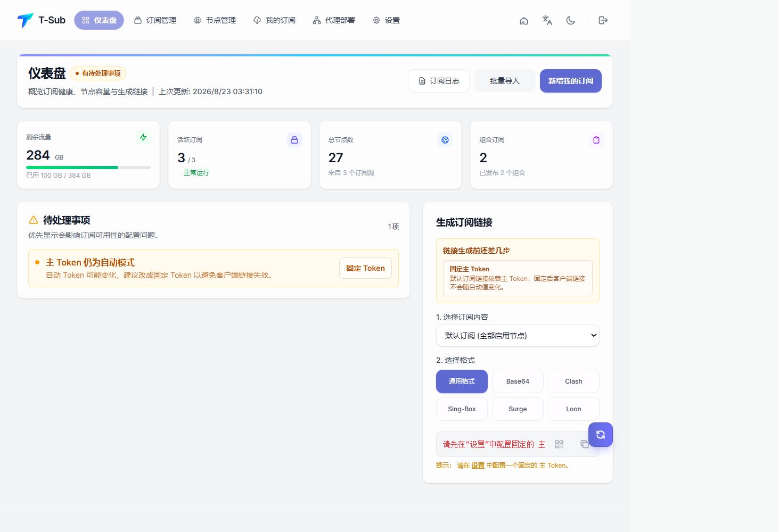Open 我的订阅 menu
This screenshot has width=779, height=532.
point(274,20)
